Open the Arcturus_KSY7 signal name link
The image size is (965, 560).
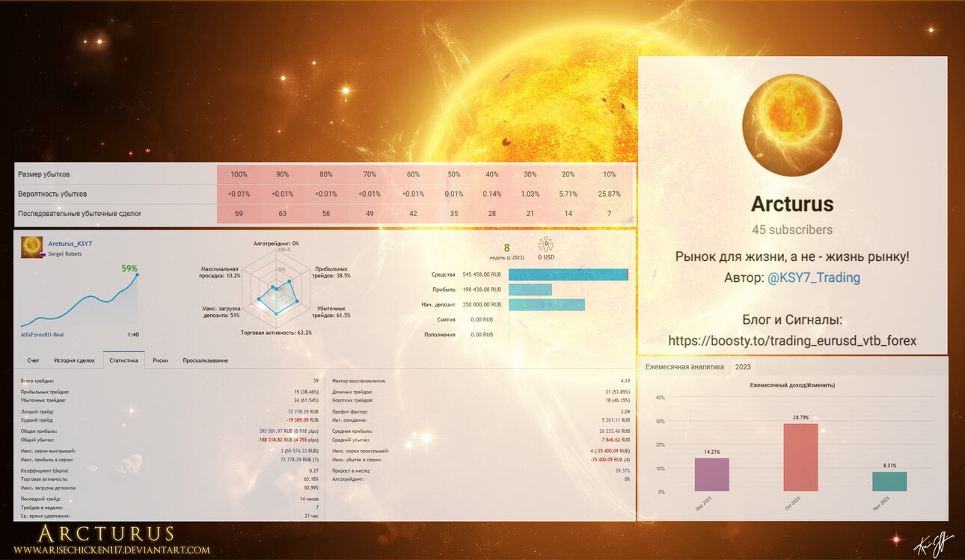[x=70, y=244]
